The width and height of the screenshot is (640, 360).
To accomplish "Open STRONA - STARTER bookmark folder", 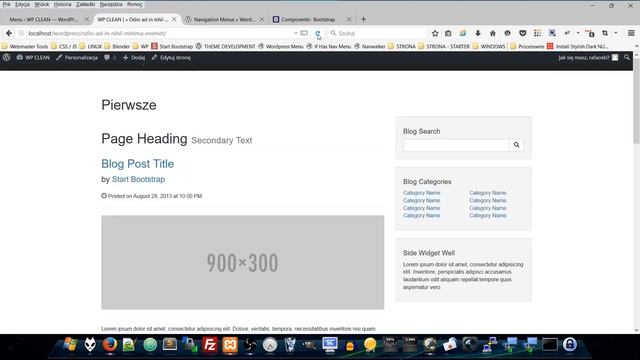I will coord(444,46).
